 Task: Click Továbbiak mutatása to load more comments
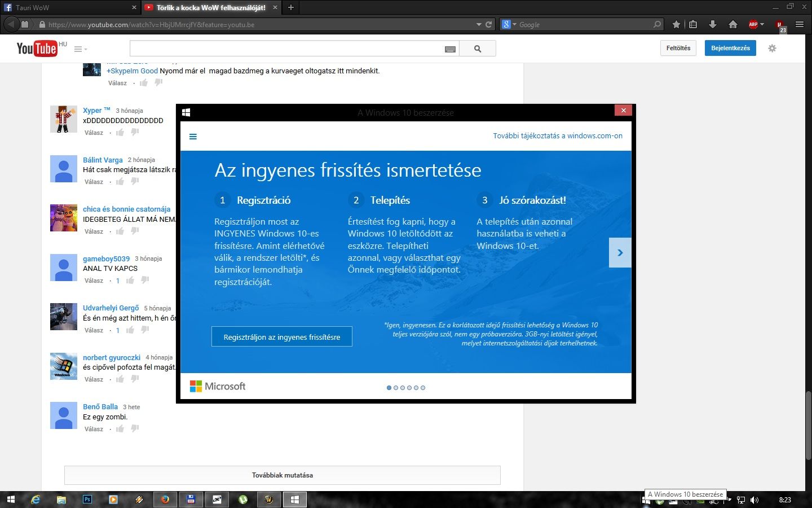(283, 475)
